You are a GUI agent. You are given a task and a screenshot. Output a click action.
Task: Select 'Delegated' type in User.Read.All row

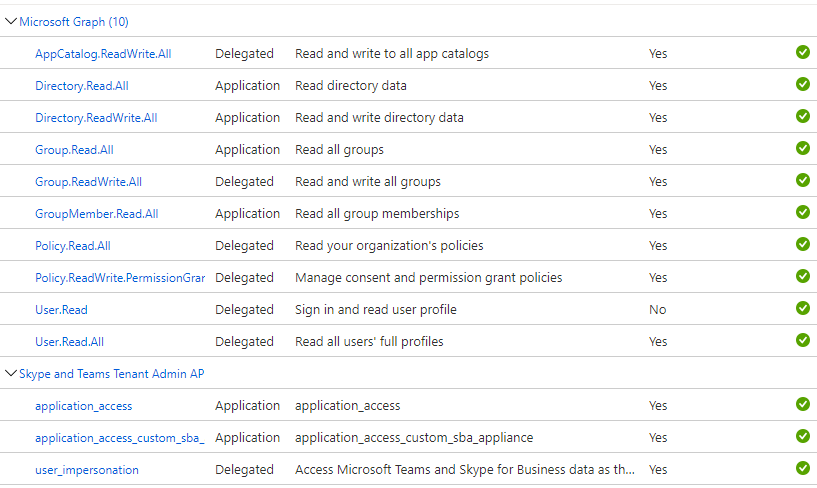244,342
